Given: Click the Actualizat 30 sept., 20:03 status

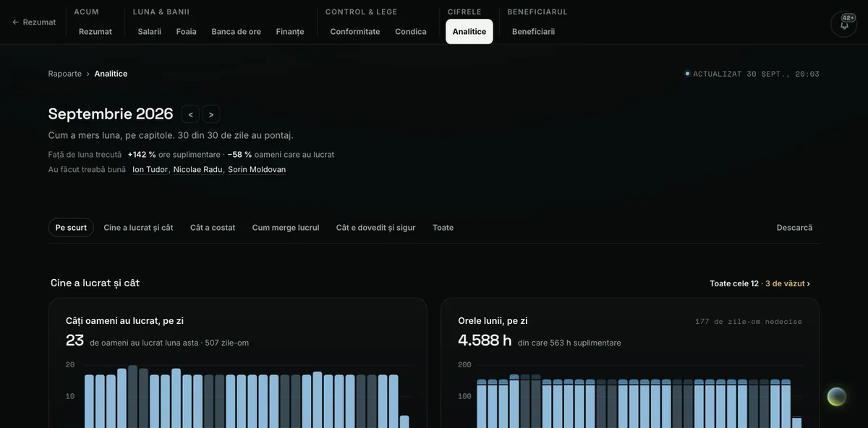Looking at the screenshot, I should [752, 74].
